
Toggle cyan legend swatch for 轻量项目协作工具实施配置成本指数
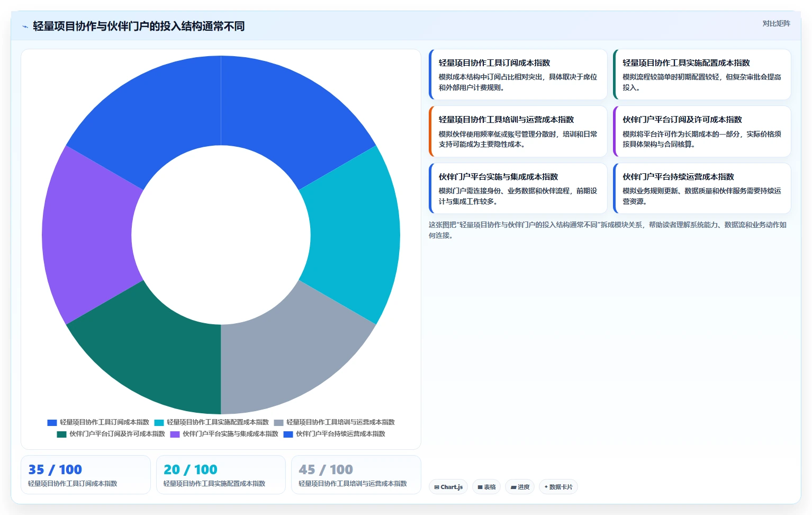(x=159, y=423)
